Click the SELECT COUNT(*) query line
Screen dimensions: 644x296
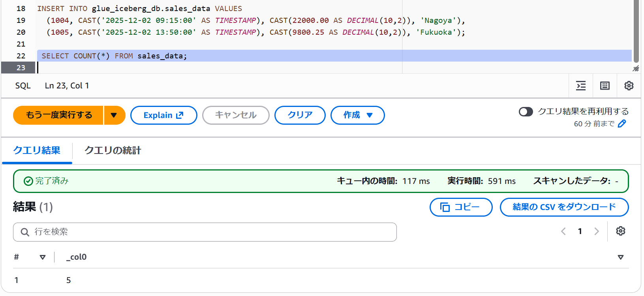(x=114, y=56)
